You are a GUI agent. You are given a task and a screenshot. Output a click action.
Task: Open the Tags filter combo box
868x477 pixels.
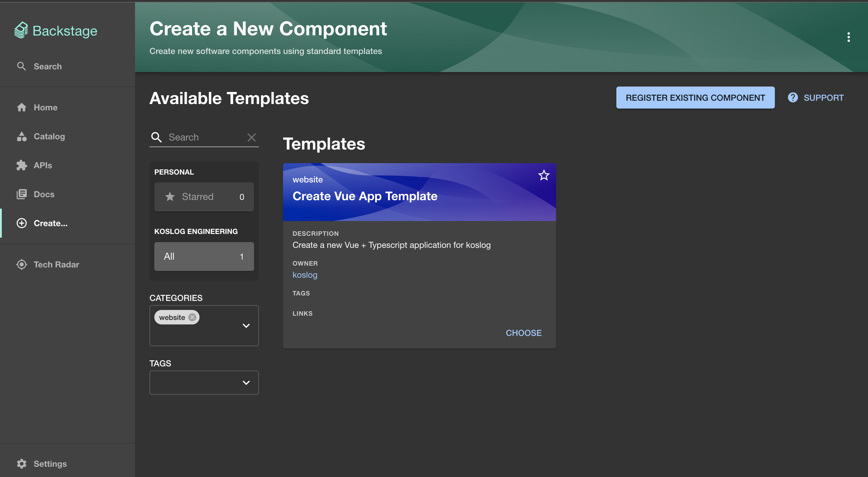(204, 383)
